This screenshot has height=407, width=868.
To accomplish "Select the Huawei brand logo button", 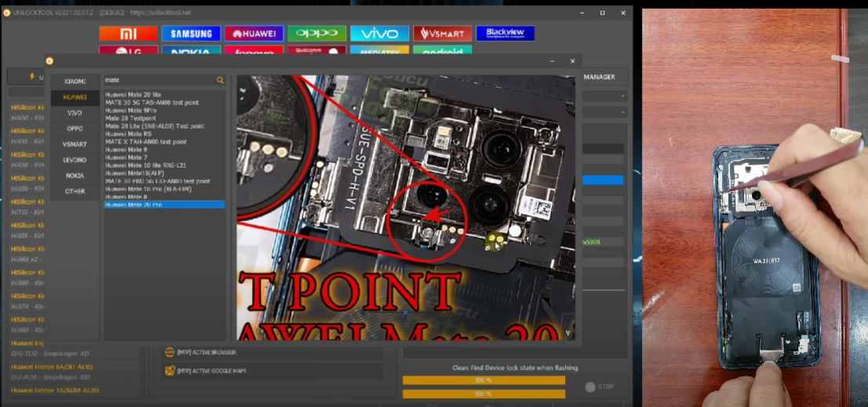I will pos(254,34).
